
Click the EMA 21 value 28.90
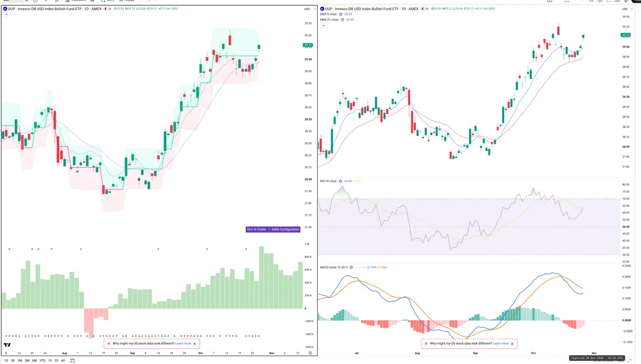(350, 20)
